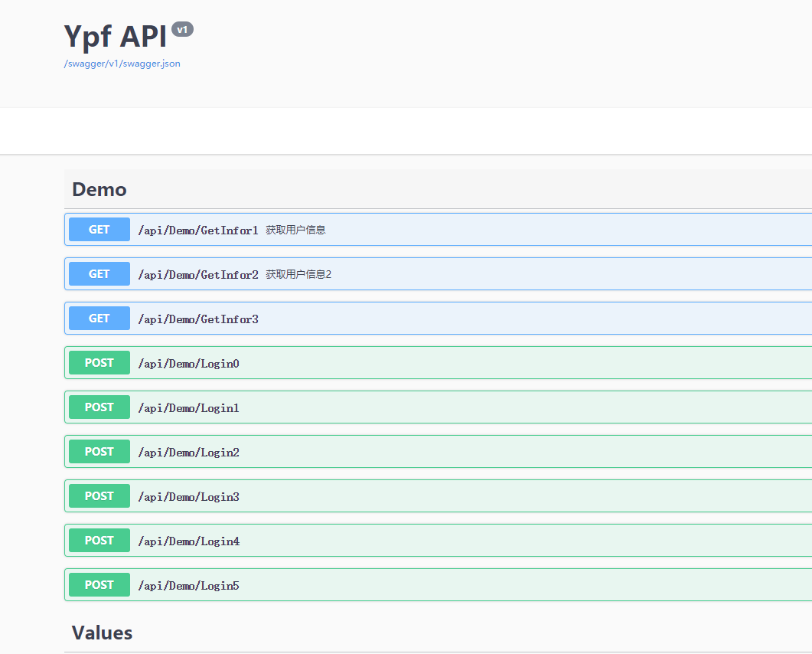The width and height of the screenshot is (812, 654).
Task: Select the /api/Demo/Login0 path text
Action: (188, 364)
